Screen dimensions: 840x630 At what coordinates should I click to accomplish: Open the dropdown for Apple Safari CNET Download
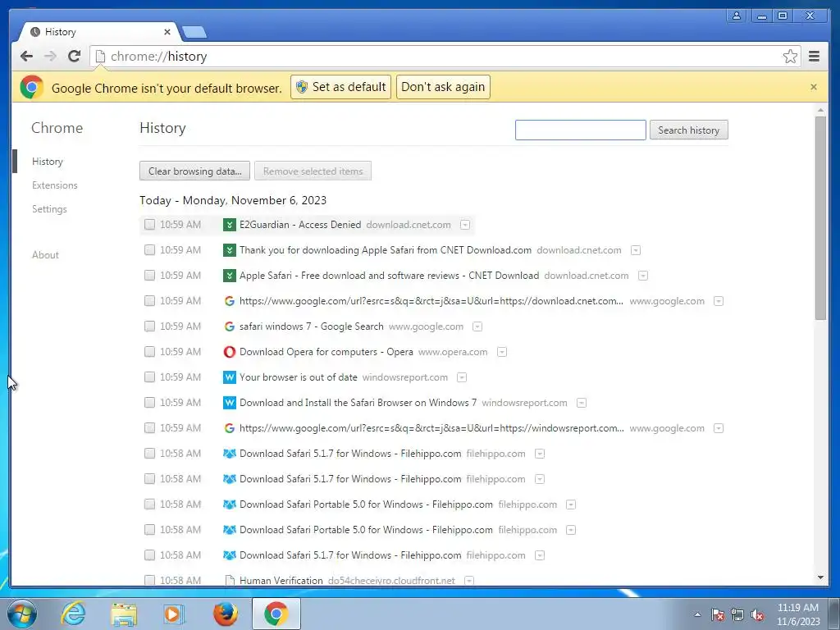tap(643, 276)
